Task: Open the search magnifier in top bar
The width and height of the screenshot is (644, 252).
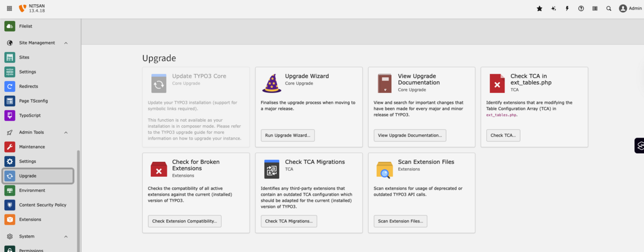Action: point(609,9)
